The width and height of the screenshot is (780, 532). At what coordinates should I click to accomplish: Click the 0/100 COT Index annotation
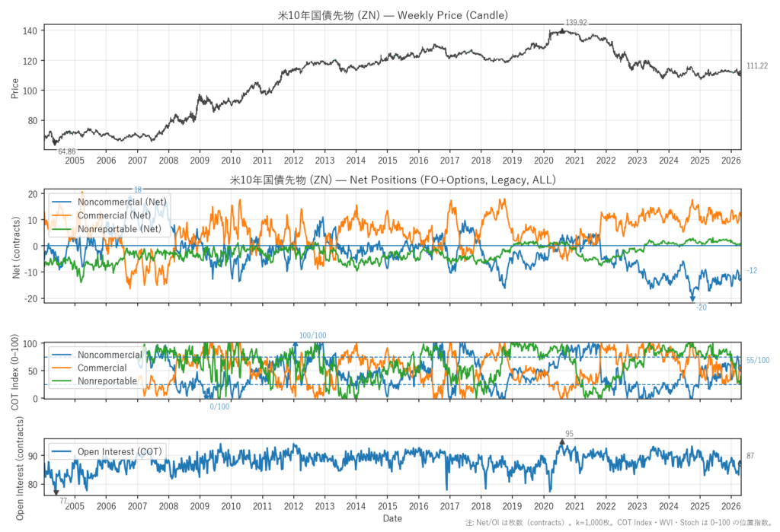point(219,406)
